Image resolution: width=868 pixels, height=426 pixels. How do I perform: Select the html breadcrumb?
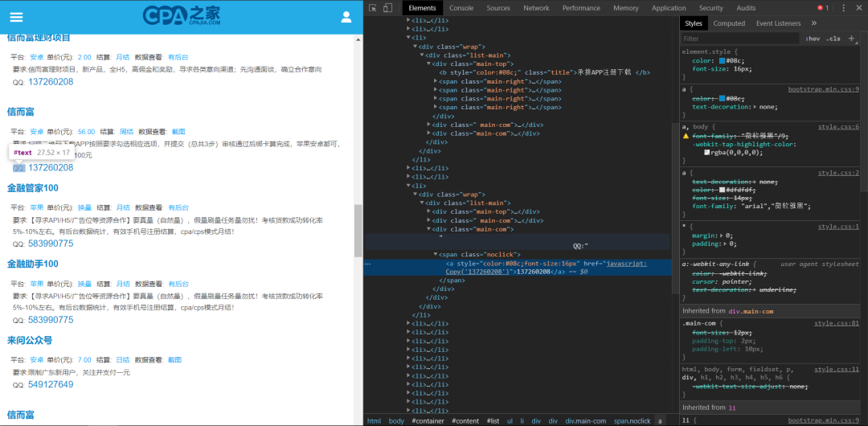[375, 421]
